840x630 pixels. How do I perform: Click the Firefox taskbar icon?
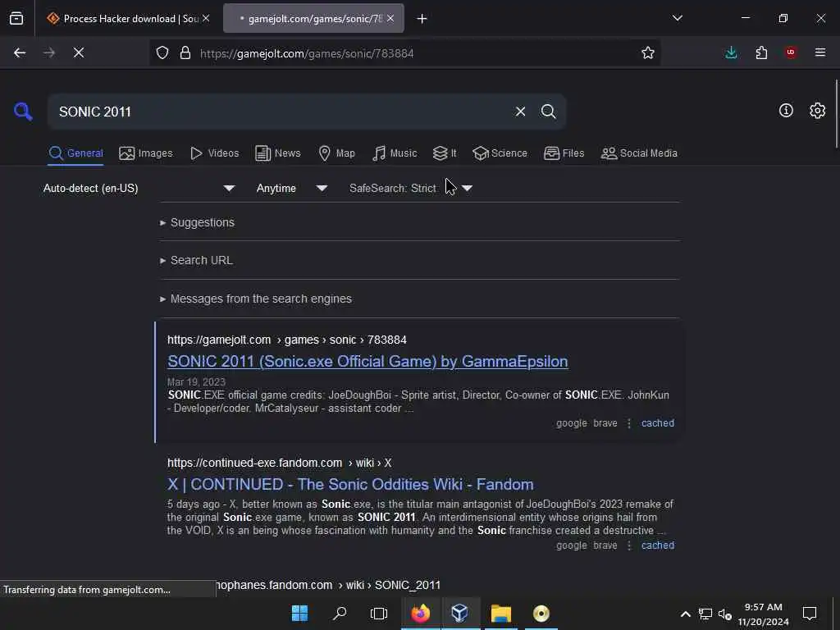point(421,614)
